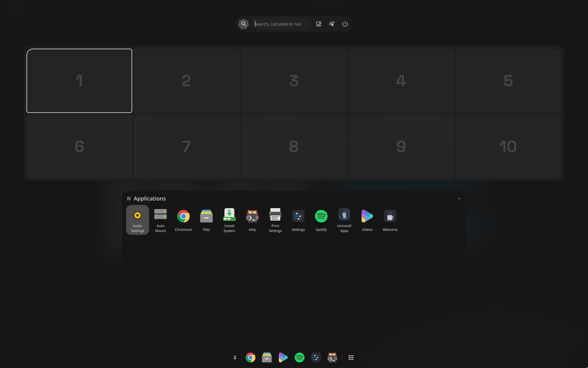This screenshot has height=368, width=588.
Task: Click the performance gauge icon beside search
Action: [332, 24]
